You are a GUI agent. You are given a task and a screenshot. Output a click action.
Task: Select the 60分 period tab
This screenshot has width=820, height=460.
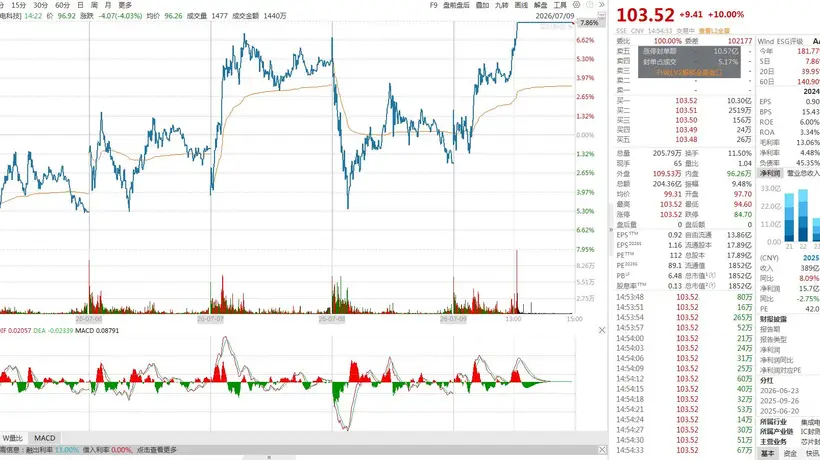coord(62,5)
